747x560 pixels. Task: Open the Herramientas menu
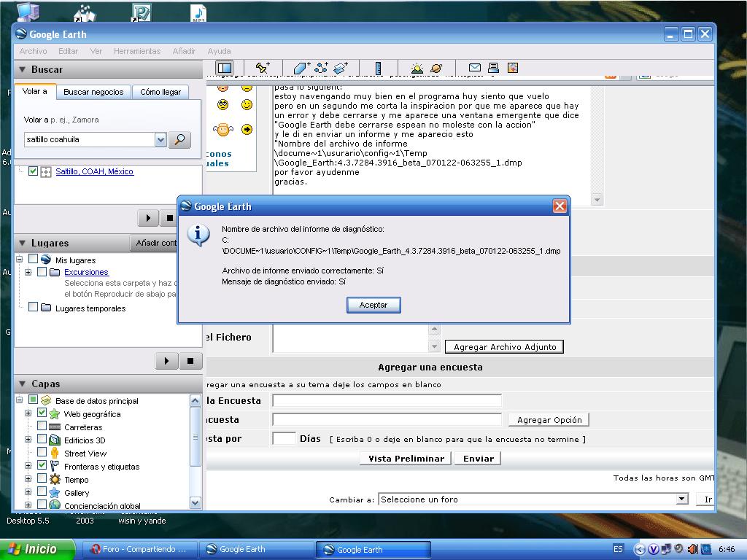(137, 51)
